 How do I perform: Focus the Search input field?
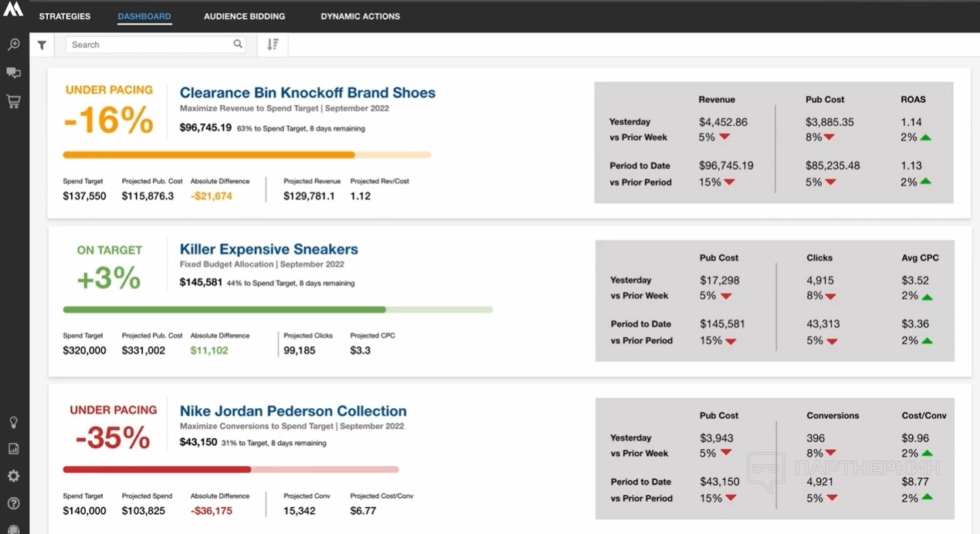pyautogui.click(x=151, y=45)
